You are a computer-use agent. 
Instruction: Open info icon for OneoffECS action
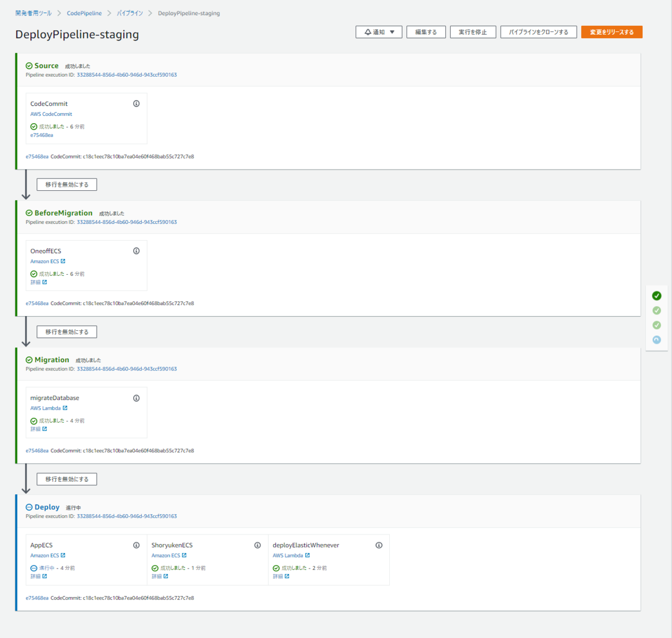coord(136,251)
